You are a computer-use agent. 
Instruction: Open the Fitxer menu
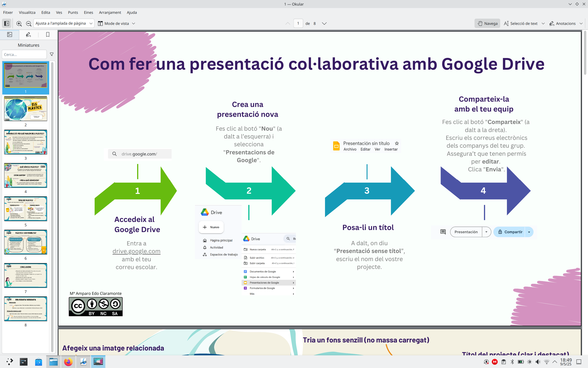pyautogui.click(x=8, y=12)
